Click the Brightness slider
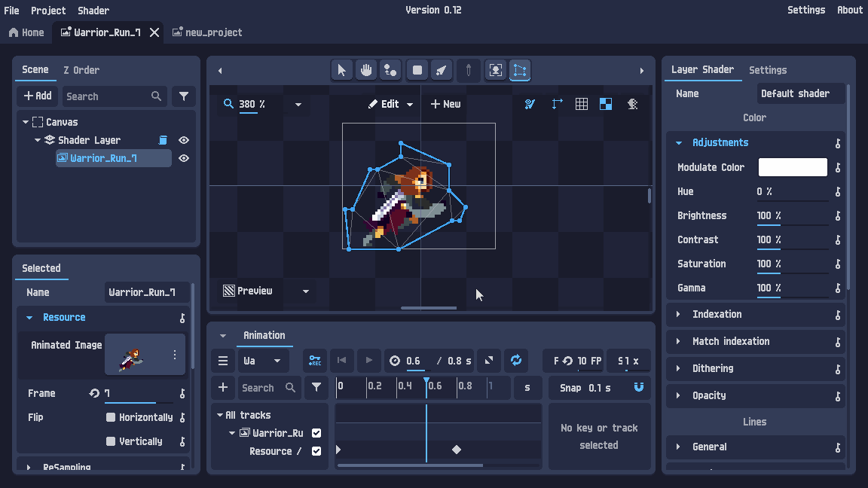Viewport: 868px width, 488px height. [793, 216]
